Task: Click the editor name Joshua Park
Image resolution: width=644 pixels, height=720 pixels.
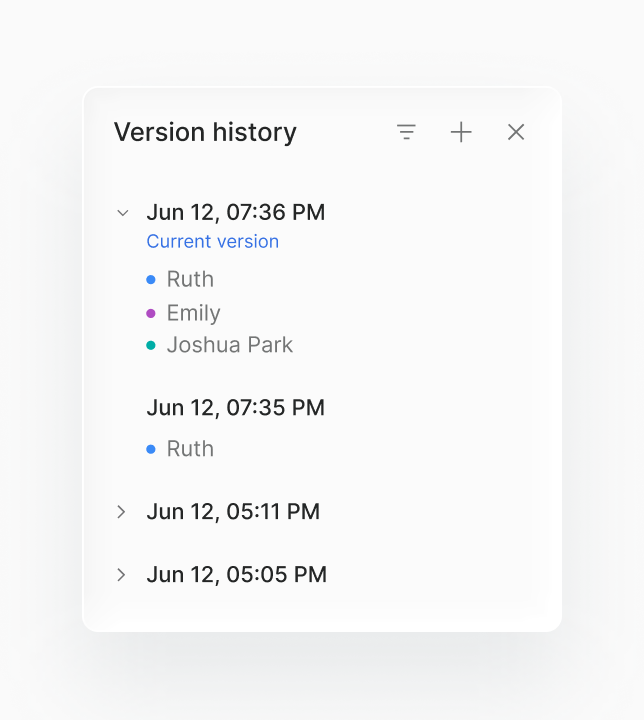Action: click(x=230, y=345)
